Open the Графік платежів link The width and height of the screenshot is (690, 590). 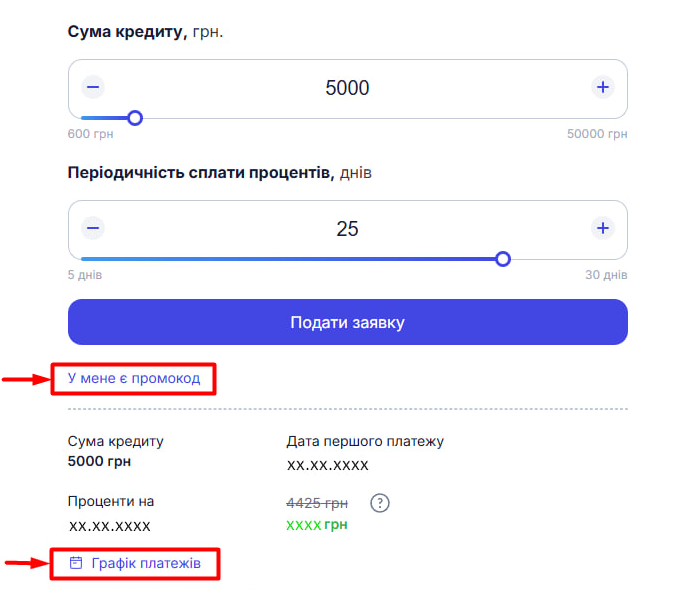pos(146,564)
